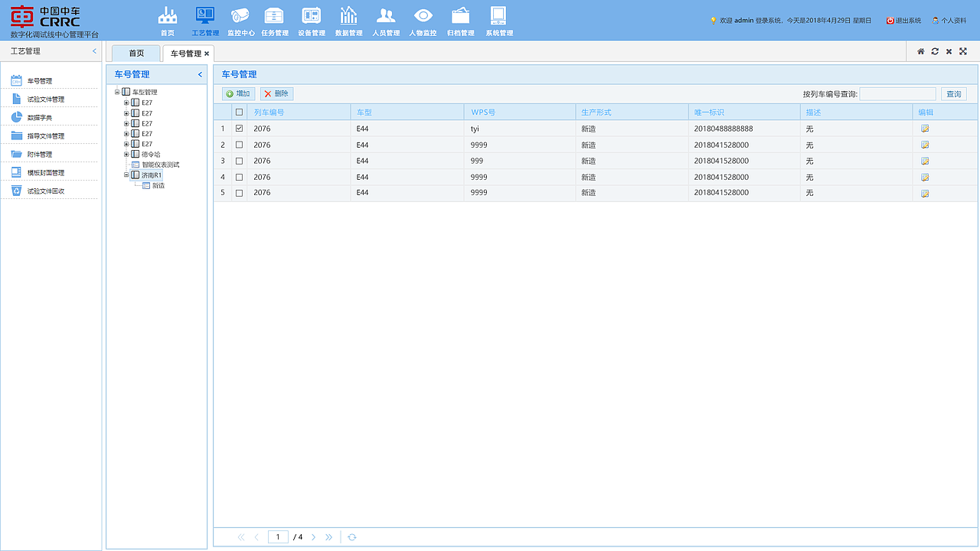Viewport: 980px width, 551px height.
Task: Check the checkbox for row 3
Action: pyautogui.click(x=239, y=161)
